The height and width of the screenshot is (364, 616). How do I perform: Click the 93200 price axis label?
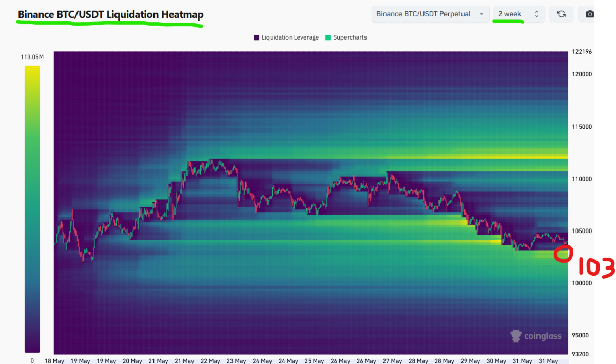tap(581, 354)
